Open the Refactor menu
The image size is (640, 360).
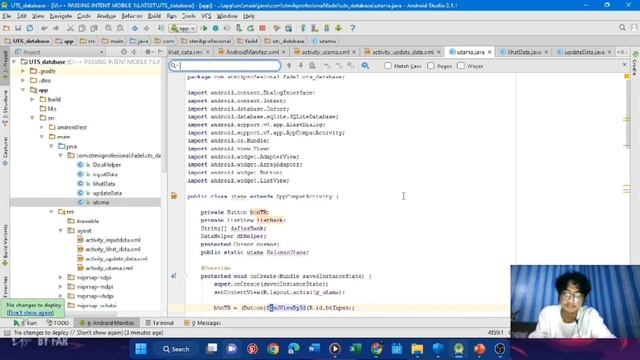click(x=132, y=16)
